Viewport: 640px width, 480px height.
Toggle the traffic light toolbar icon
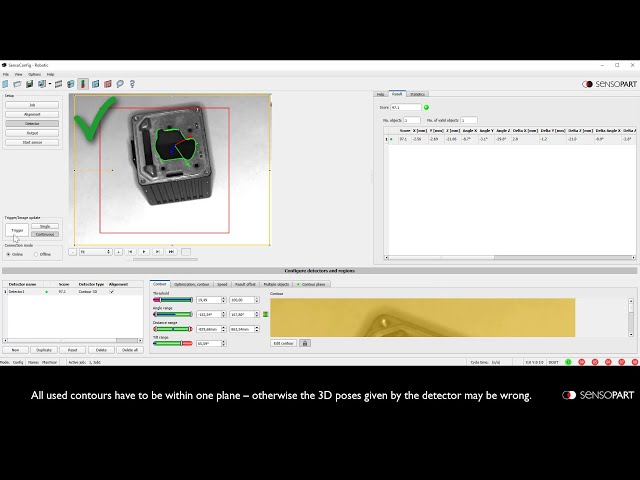click(x=83, y=84)
